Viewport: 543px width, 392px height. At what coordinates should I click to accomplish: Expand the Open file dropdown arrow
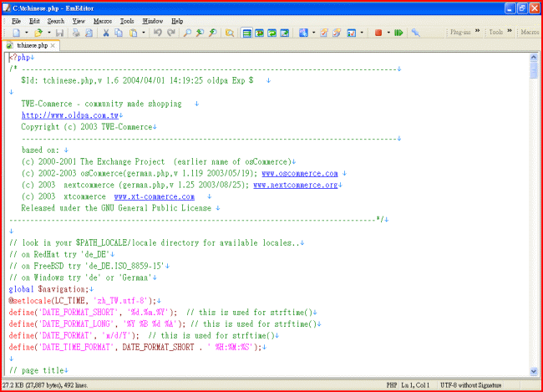[x=49, y=33]
